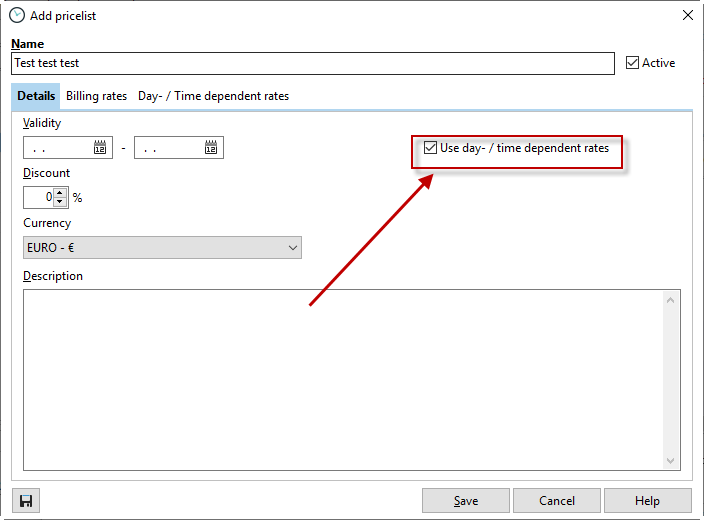Toggle the Active checkbox
Screen dimensions: 704x520
click(x=632, y=63)
